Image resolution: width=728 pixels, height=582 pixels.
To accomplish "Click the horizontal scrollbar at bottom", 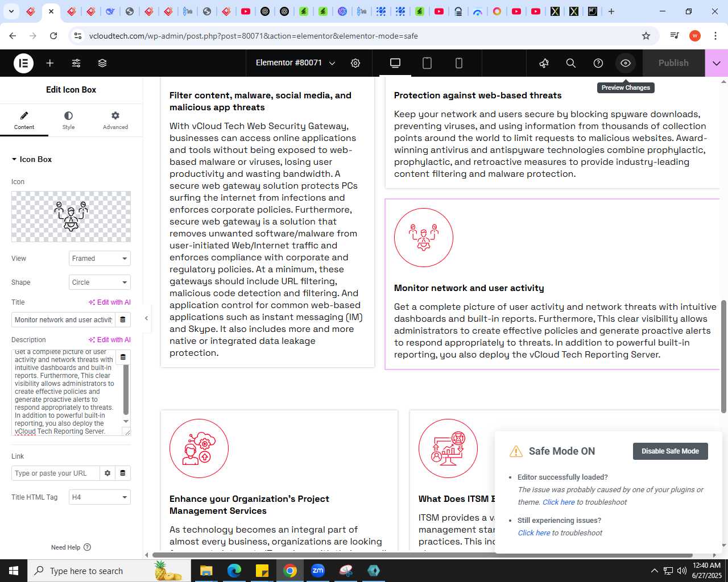I will (x=423, y=555).
